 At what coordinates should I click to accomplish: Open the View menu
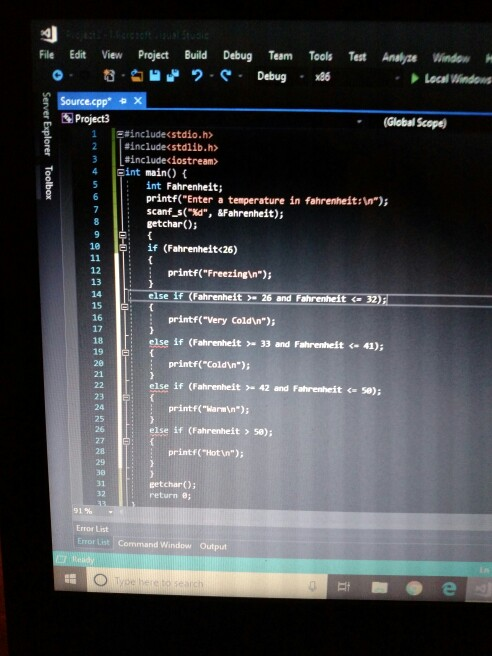pyautogui.click(x=112, y=54)
